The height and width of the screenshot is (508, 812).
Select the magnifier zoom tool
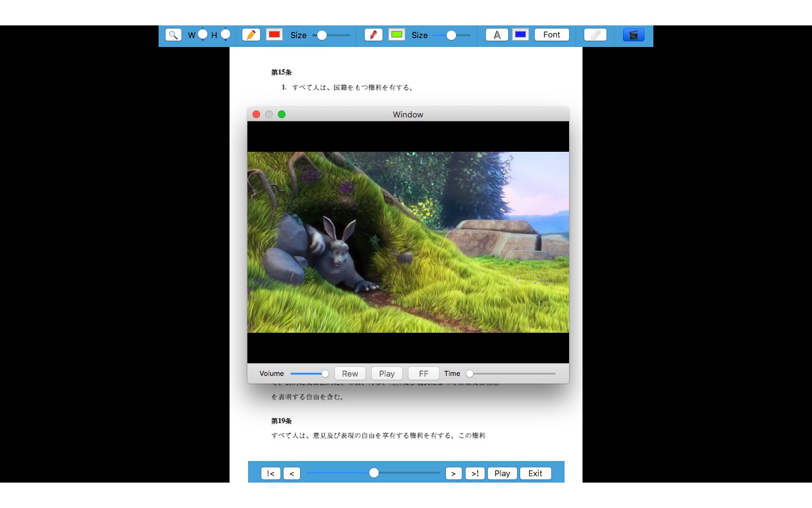[173, 35]
